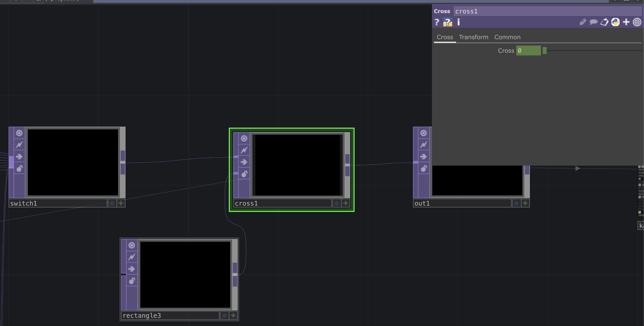Click the Cross parameter label
Image resolution: width=644 pixels, height=326 pixels.
tap(506, 51)
